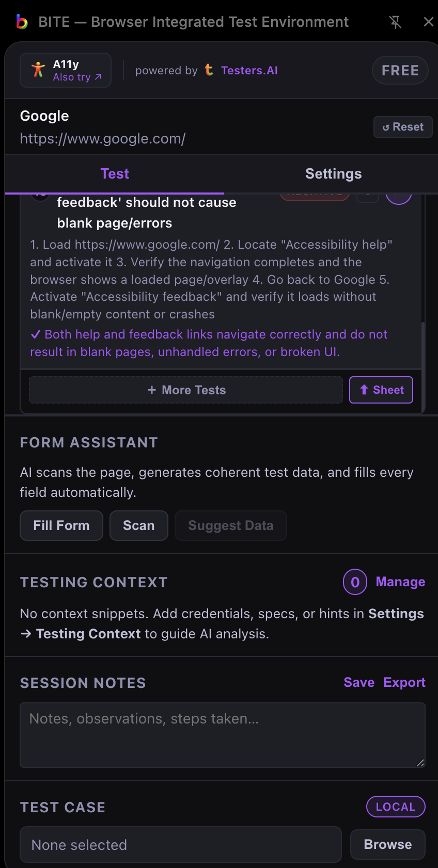Screen dimensions: 438x868
Task: Click the Testers.AI flame logo icon
Action: (209, 70)
